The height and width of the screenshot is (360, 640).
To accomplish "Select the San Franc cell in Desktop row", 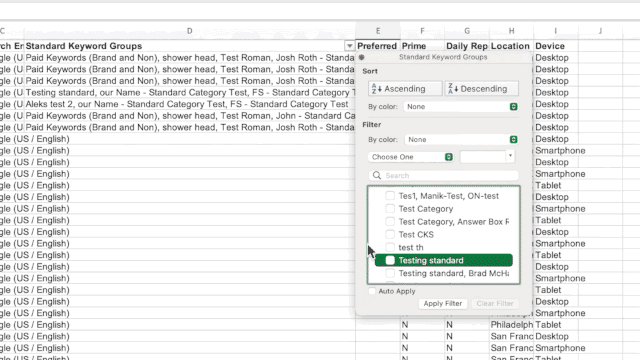I will click(511, 336).
